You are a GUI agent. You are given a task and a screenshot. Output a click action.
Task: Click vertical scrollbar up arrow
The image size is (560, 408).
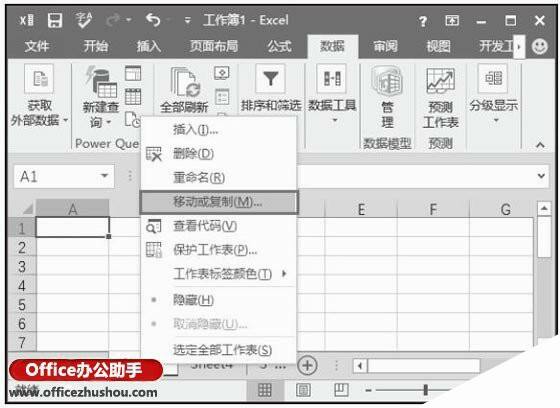(x=544, y=208)
